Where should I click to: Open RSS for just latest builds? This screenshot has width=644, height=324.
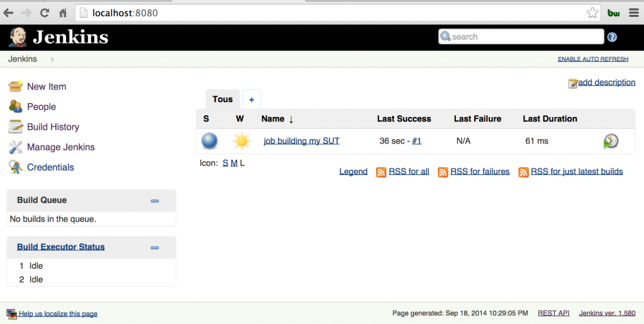pos(577,172)
